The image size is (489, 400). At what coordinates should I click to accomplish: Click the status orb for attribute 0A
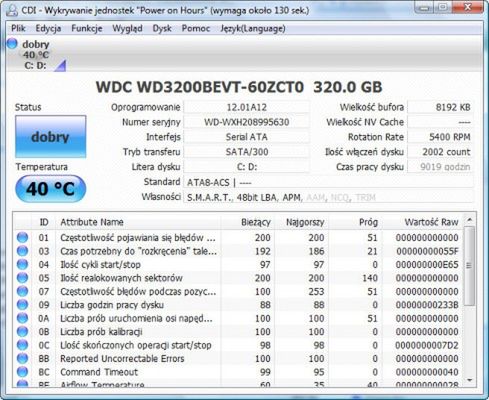[x=22, y=318]
